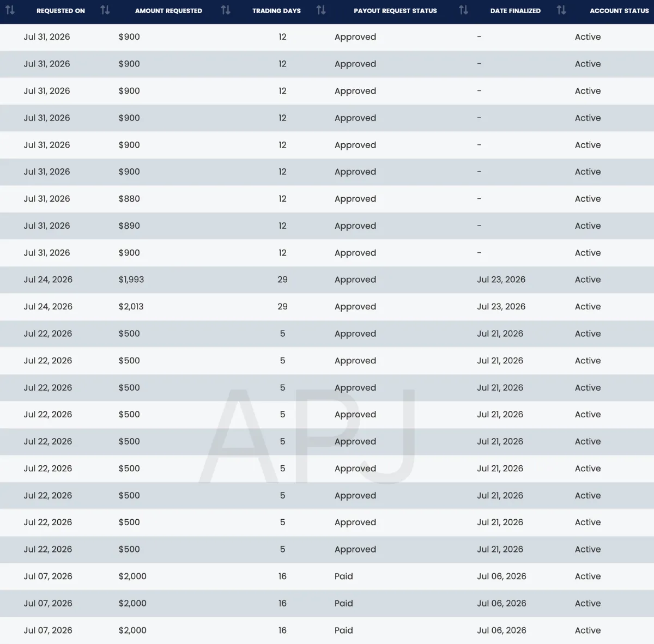The image size is (654, 644).
Task: Click the sort arrows right of Amount Requested
Action: click(226, 10)
